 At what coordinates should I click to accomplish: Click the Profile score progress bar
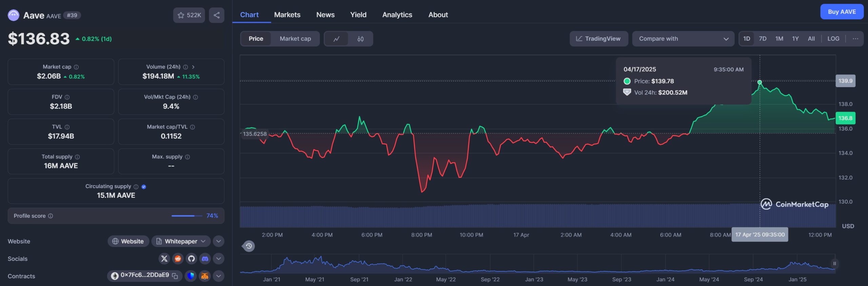tap(187, 216)
